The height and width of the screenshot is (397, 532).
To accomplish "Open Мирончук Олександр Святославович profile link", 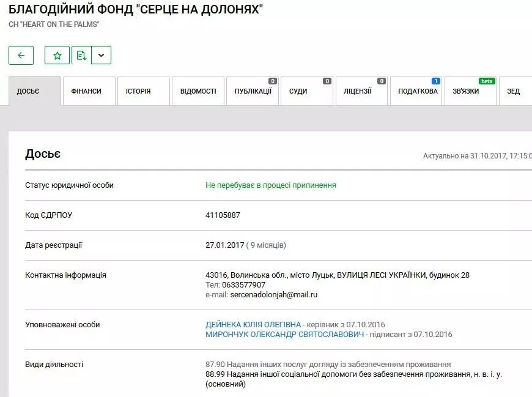I will pyautogui.click(x=285, y=335).
